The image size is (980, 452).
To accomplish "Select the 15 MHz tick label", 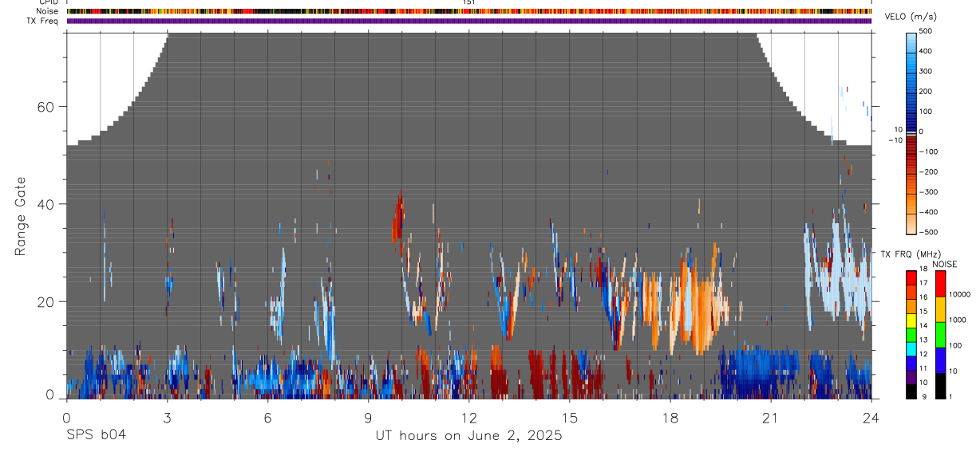I will coord(923,312).
